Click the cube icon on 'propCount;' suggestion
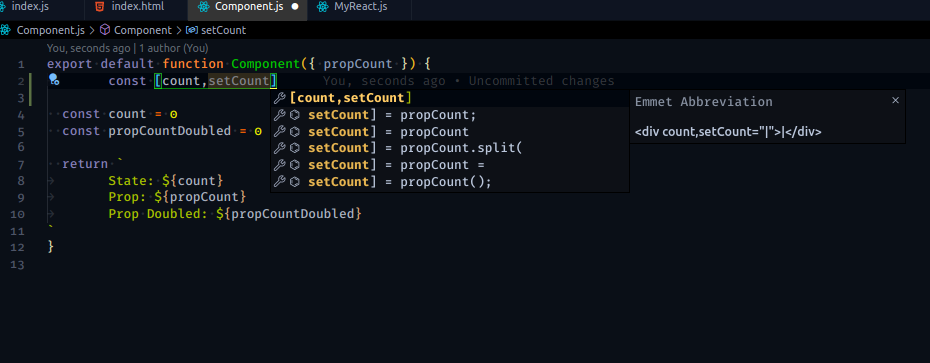The width and height of the screenshot is (930, 363). pos(294,114)
